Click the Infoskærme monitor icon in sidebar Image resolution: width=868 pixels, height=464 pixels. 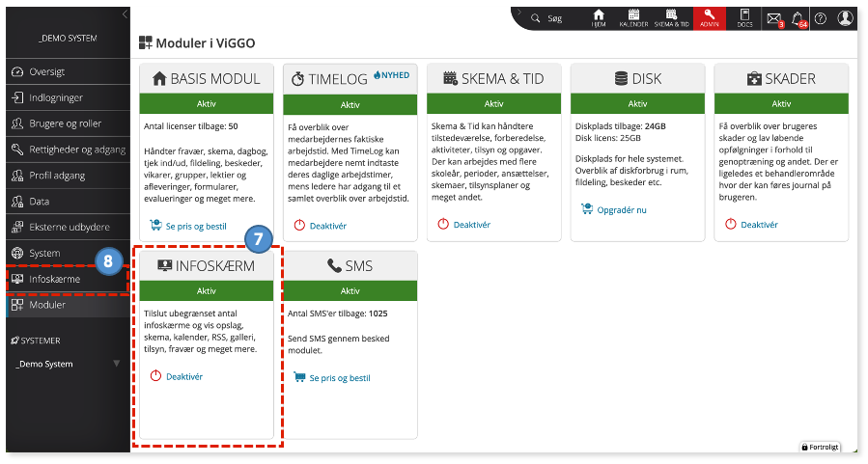17,280
